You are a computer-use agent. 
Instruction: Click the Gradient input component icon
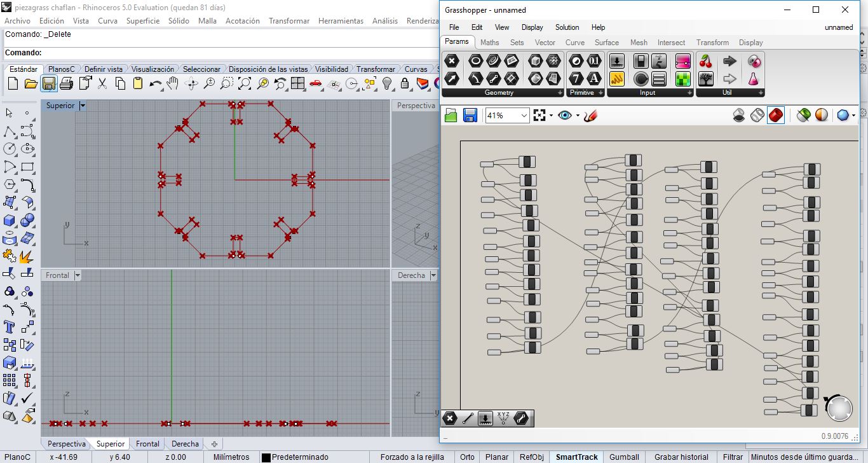coord(682,61)
